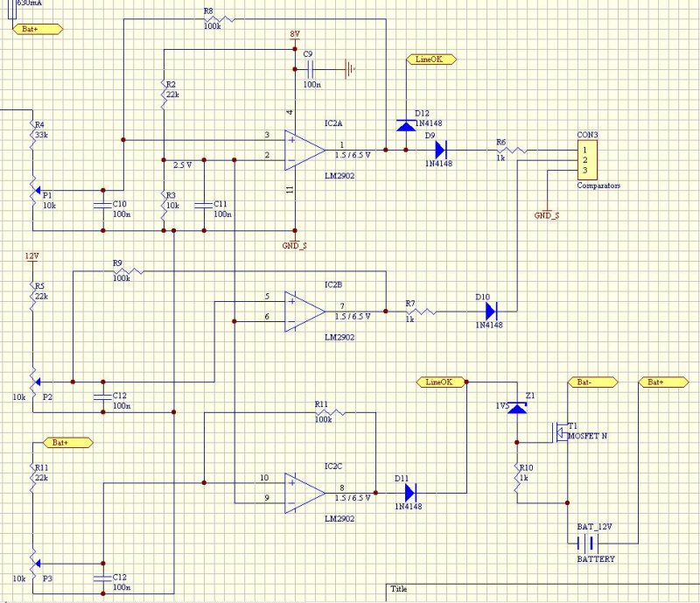700x603 pixels.
Task: Select the CON3 Comparators connector body
Action: [587, 160]
